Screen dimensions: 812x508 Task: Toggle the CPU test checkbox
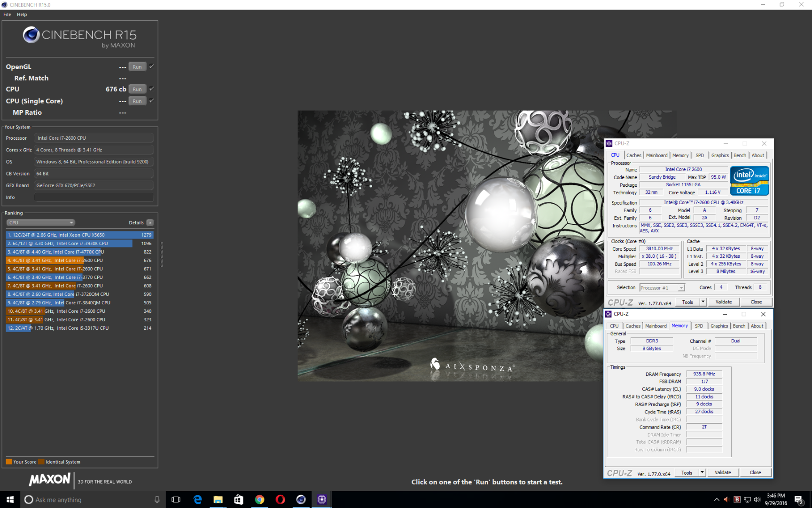[151, 88]
